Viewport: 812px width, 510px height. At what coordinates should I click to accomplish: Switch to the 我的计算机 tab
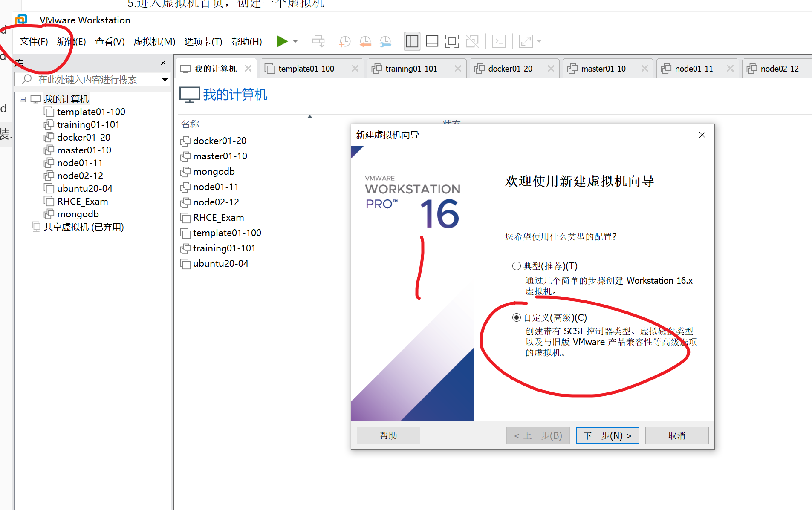pos(215,69)
